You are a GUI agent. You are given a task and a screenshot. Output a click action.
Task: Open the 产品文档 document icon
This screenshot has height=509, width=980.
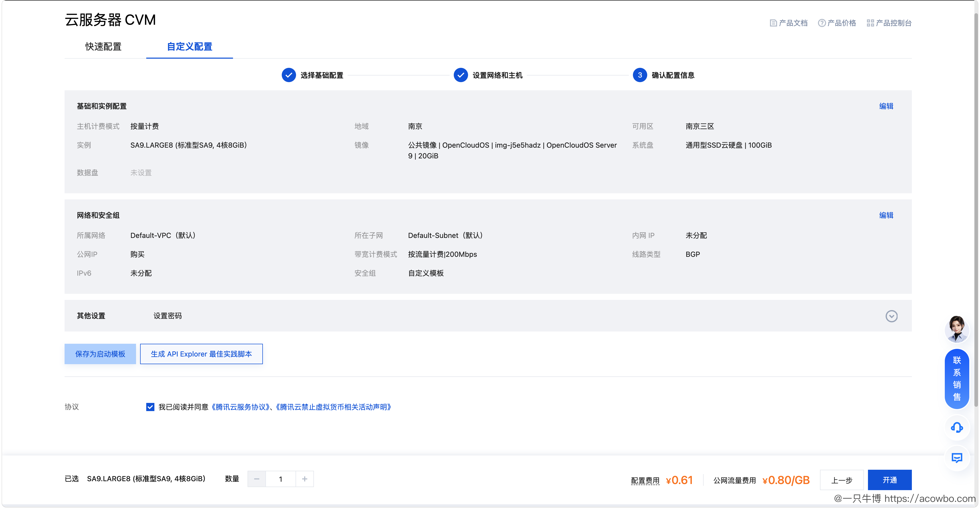pyautogui.click(x=773, y=23)
